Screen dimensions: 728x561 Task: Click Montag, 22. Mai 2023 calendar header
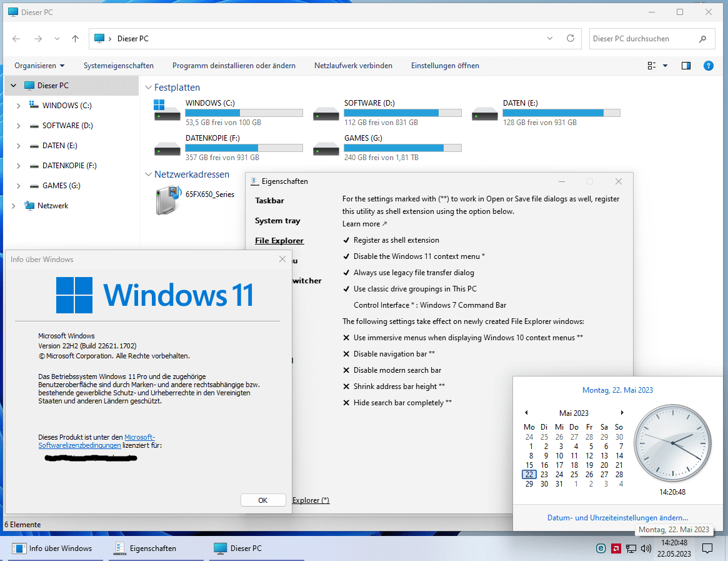[x=617, y=390]
